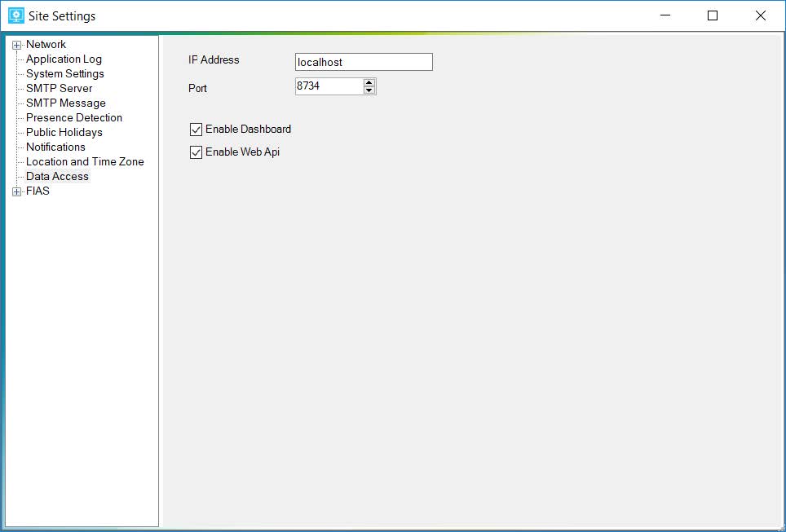
Task: Expand the FIAS tree node
Action: click(x=16, y=190)
